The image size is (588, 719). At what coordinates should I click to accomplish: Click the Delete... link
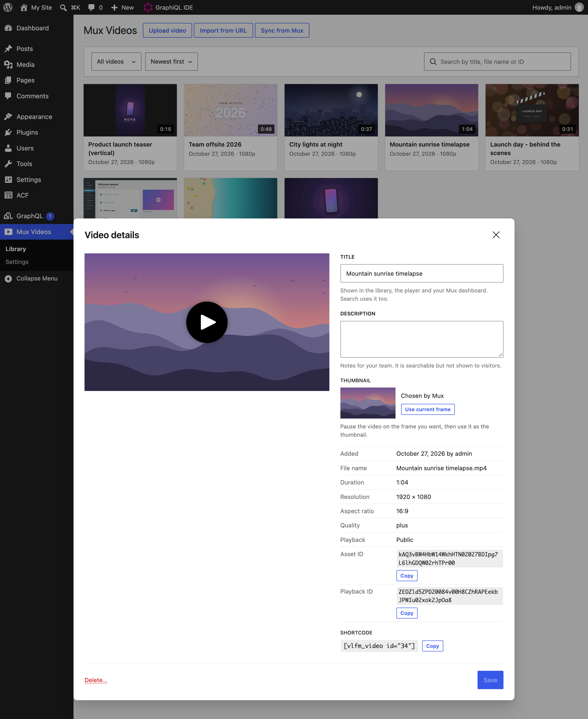[x=96, y=680]
